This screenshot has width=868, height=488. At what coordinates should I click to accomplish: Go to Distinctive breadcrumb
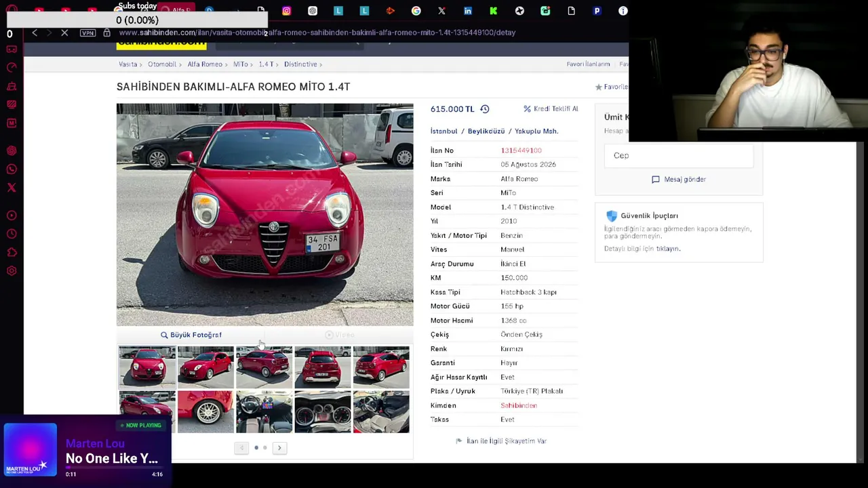(300, 64)
